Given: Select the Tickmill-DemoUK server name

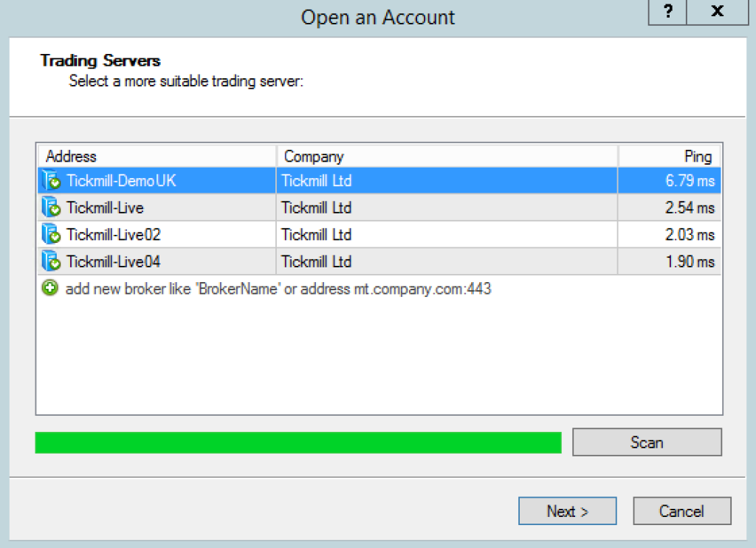Looking at the screenshot, I should 121,180.
